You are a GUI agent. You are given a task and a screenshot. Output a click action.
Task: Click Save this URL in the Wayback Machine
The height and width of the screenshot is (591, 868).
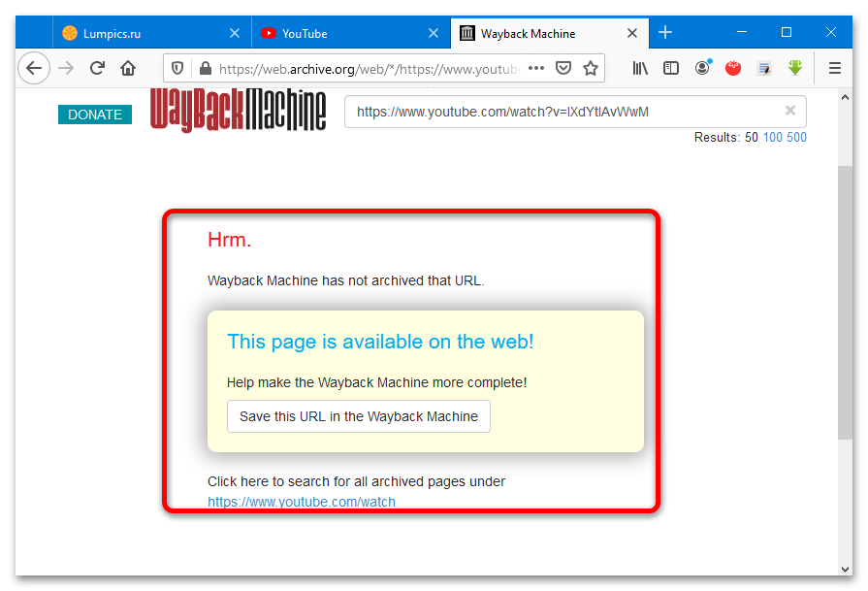tap(359, 416)
